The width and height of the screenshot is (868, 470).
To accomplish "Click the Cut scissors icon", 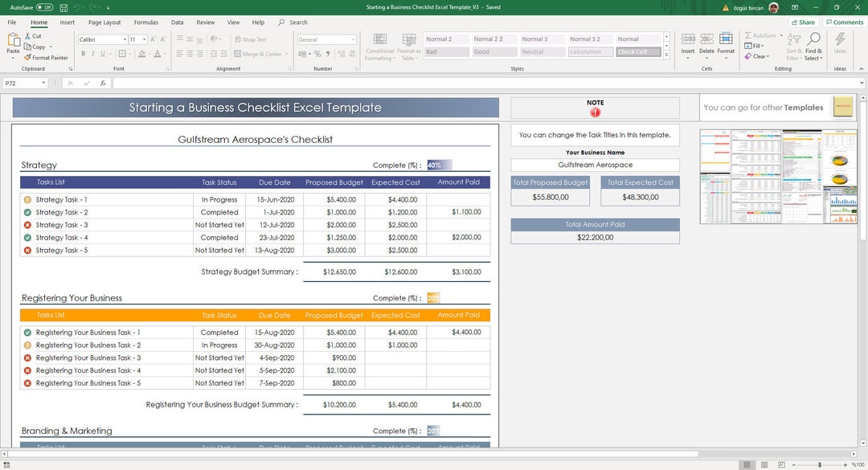I will click(x=27, y=36).
